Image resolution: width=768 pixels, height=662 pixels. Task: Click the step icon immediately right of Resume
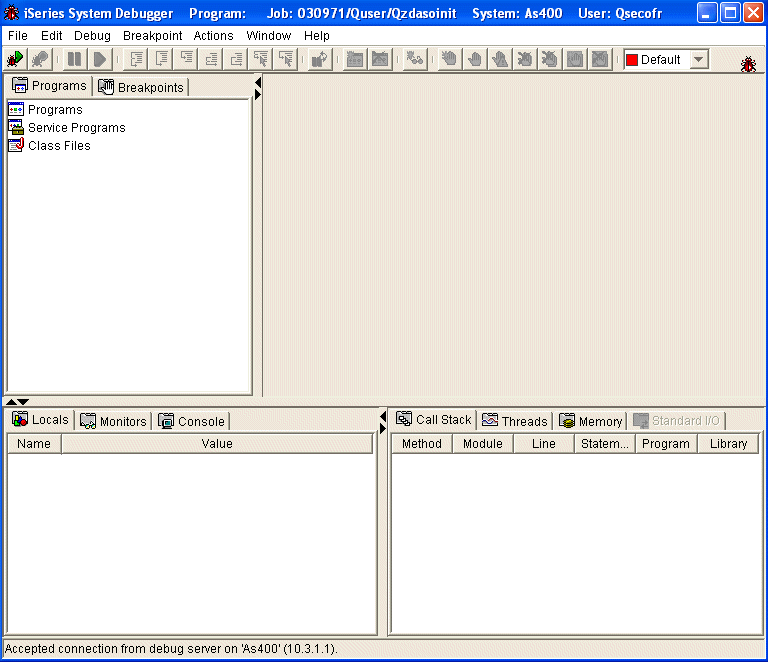click(136, 60)
